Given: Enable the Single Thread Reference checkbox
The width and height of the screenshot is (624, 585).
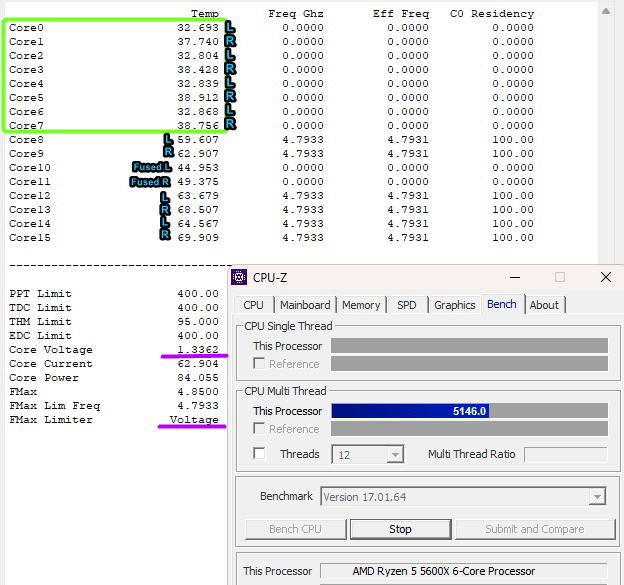Looking at the screenshot, I should [x=259, y=363].
